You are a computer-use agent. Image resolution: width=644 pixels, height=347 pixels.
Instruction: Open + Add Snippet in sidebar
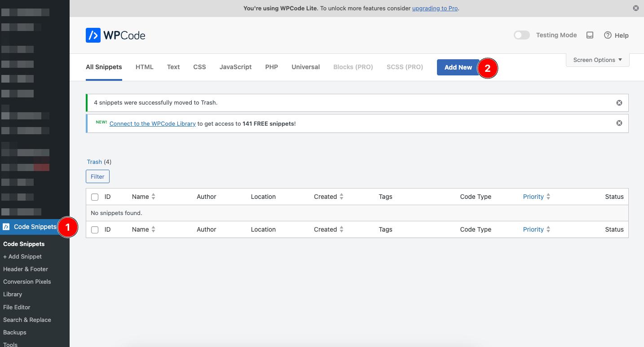pyautogui.click(x=22, y=256)
